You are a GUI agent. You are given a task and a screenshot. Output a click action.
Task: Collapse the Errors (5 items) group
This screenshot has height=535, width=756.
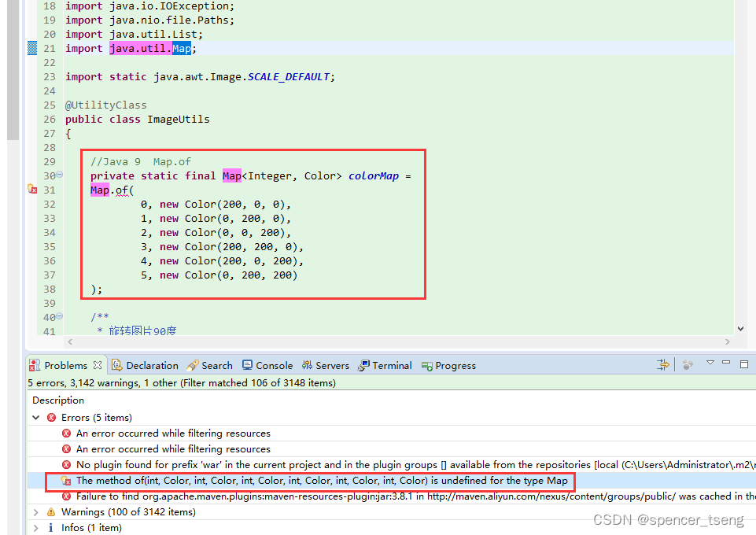click(35, 417)
